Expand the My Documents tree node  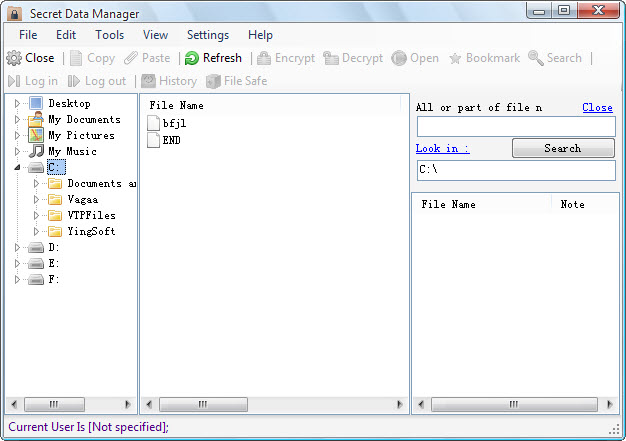(17, 120)
